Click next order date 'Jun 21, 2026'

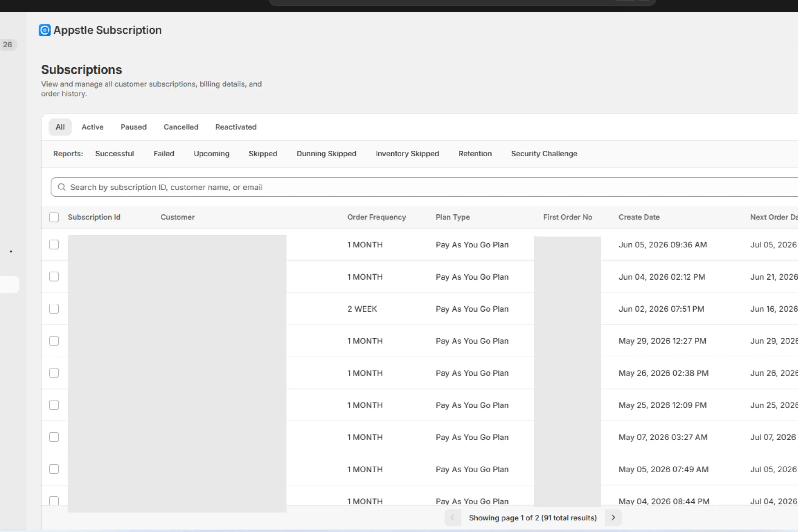tap(774, 276)
